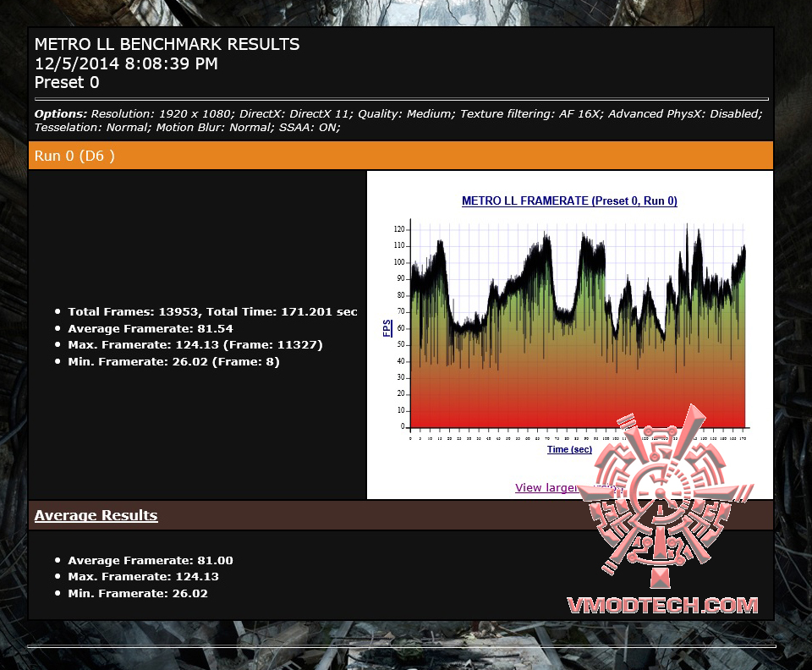
Task: Select the 'METRO LL BENCHMARK RESULTS' title
Action: point(167,45)
